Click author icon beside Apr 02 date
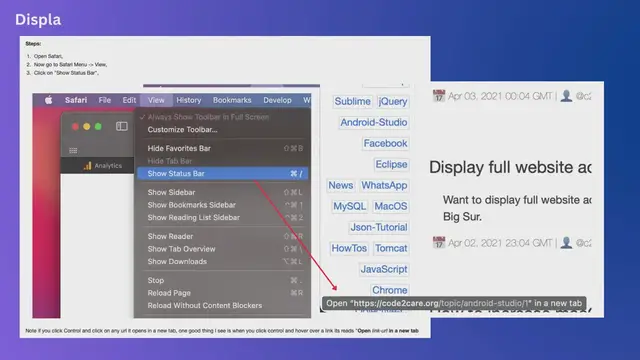 [566, 242]
